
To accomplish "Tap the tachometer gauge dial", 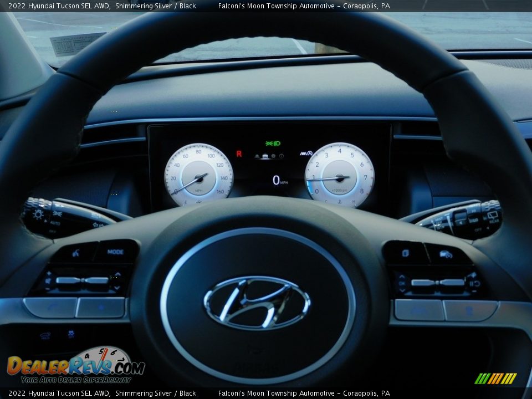I will pyautogui.click(x=340, y=175).
